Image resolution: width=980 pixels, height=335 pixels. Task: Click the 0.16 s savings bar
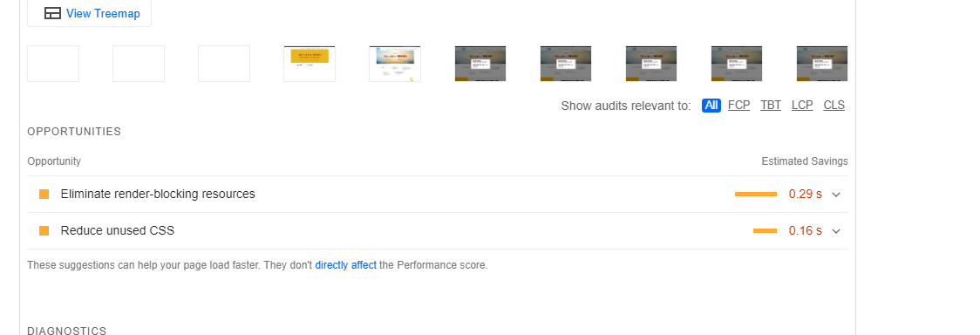(765, 231)
